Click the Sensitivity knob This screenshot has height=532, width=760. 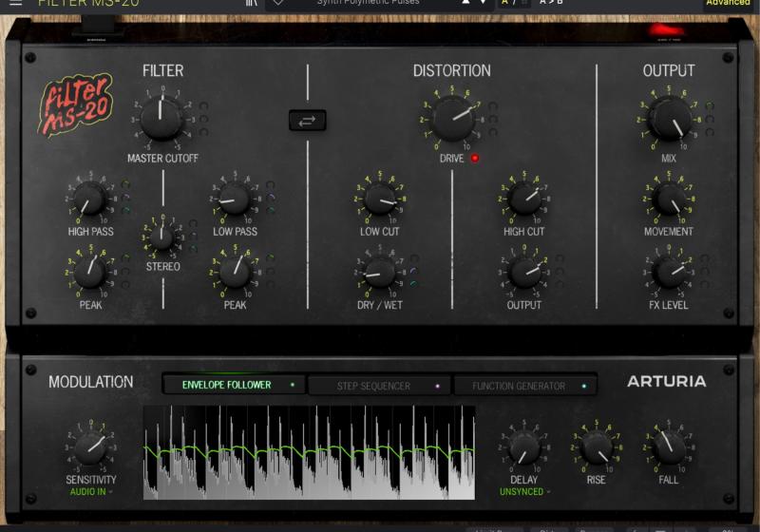click(90, 447)
